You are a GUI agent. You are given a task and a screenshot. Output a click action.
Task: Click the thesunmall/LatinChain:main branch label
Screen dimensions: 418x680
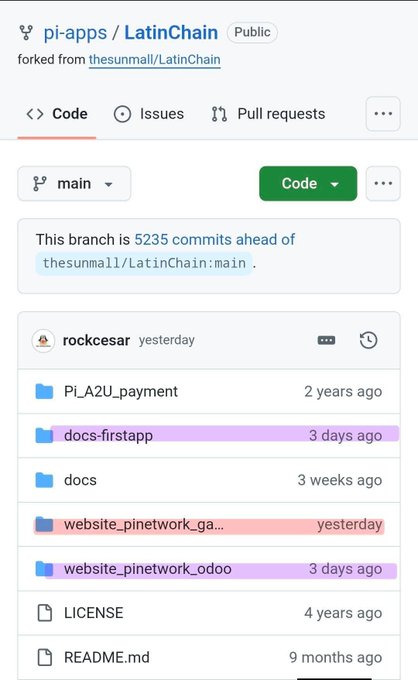[x=144, y=263]
